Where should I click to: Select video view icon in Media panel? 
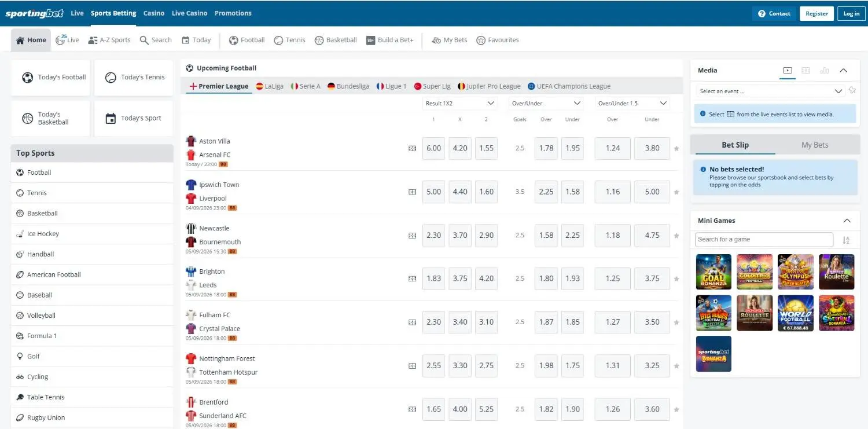click(x=787, y=71)
